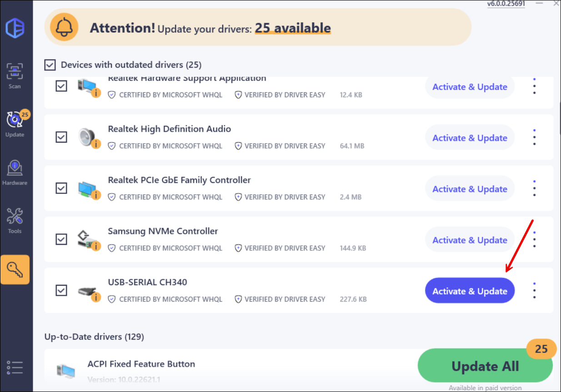Click Activate & Update for Samsung NVMe Controller
This screenshot has width=561, height=392.
point(470,240)
